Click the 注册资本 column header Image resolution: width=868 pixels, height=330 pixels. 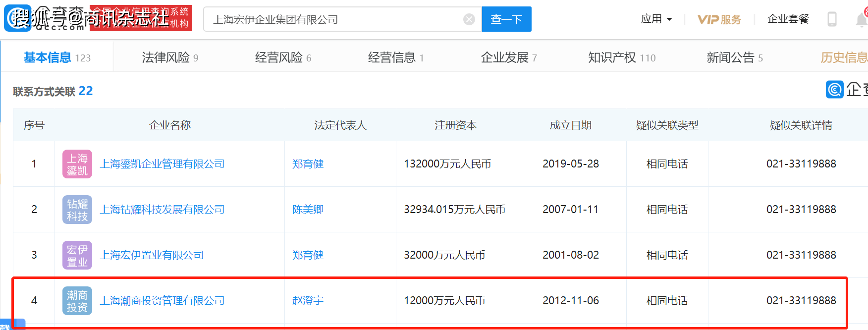(455, 125)
